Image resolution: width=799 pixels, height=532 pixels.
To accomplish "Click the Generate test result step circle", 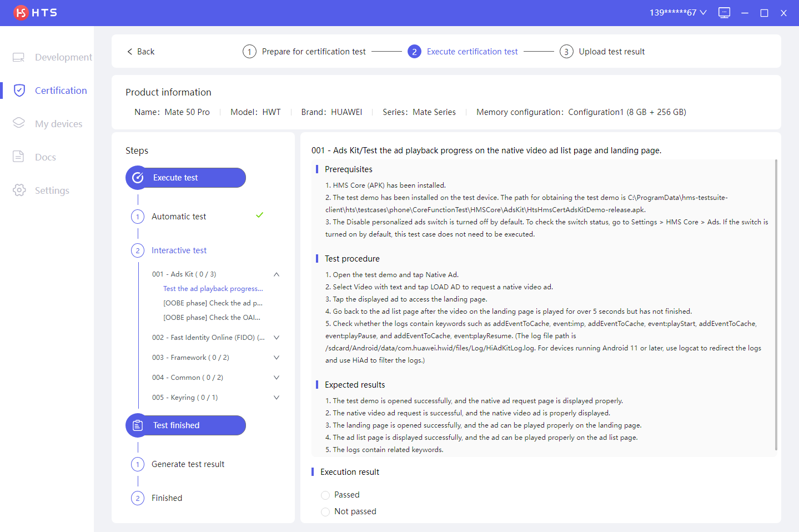I will coord(138,464).
